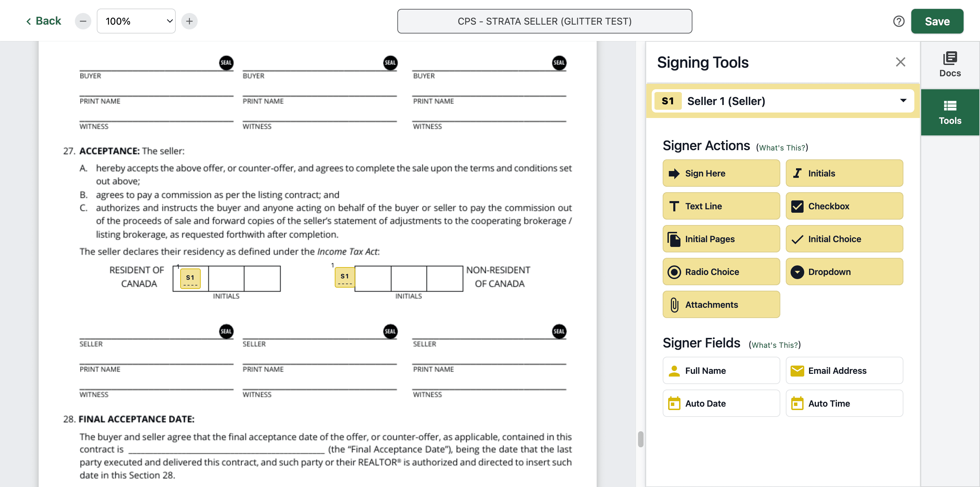Save the document
This screenshot has height=487, width=980.
coord(937,21)
